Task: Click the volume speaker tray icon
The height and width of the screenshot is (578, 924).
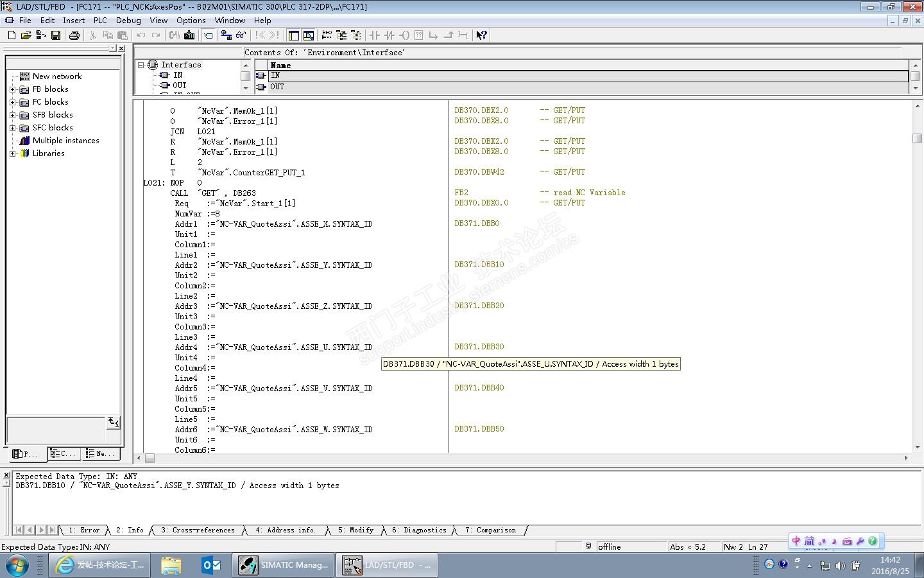Action: coord(840,566)
